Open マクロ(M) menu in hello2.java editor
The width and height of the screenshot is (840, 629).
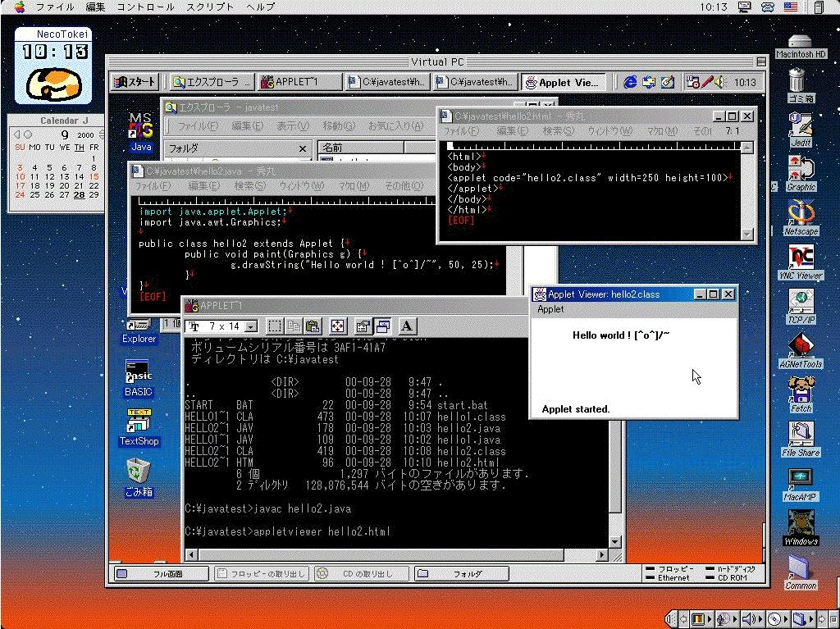tap(354, 186)
